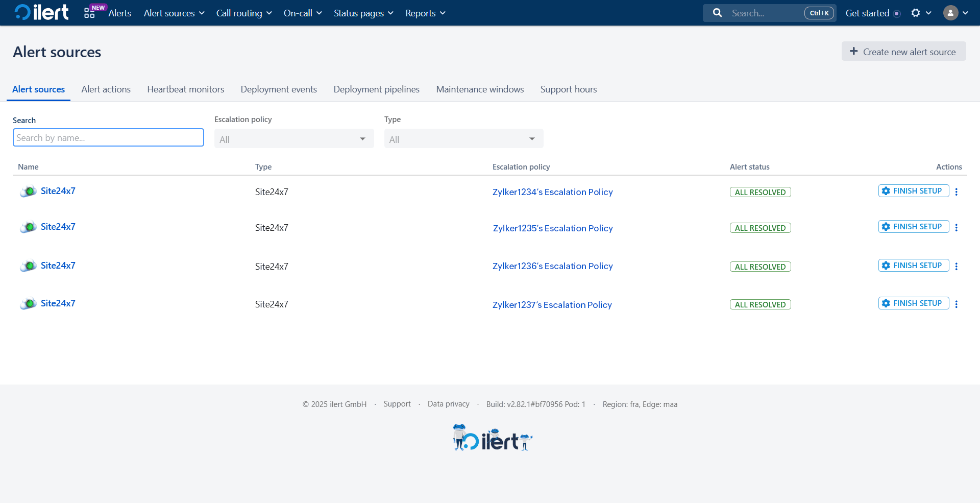Click ALL RESOLVED badge in Zylker1237 row
Screen dimensions: 980x503
tap(761, 304)
